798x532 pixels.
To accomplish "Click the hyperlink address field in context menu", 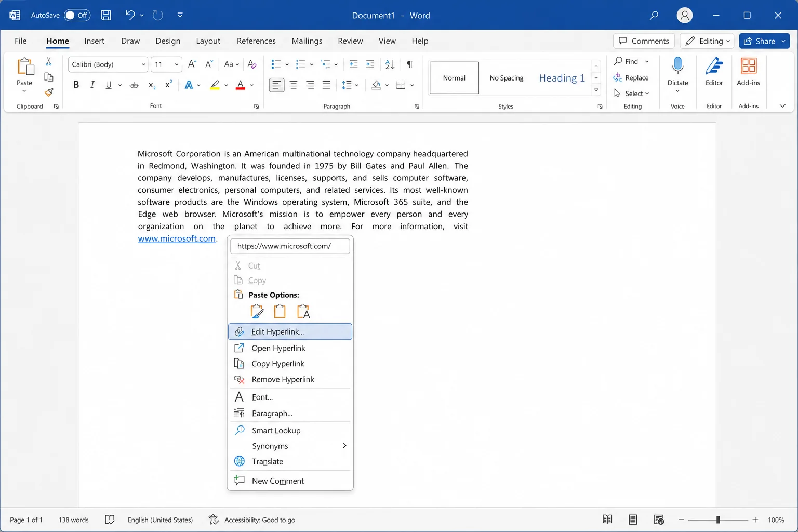I will tap(290, 246).
